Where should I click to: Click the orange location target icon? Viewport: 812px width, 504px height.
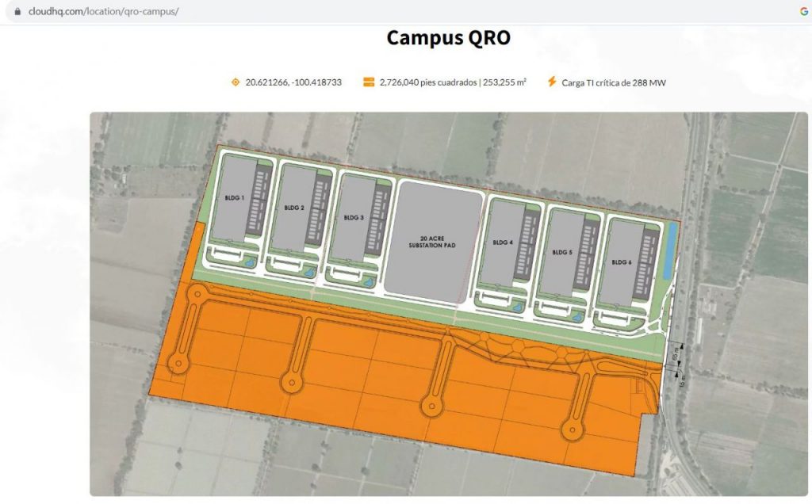coord(236,82)
